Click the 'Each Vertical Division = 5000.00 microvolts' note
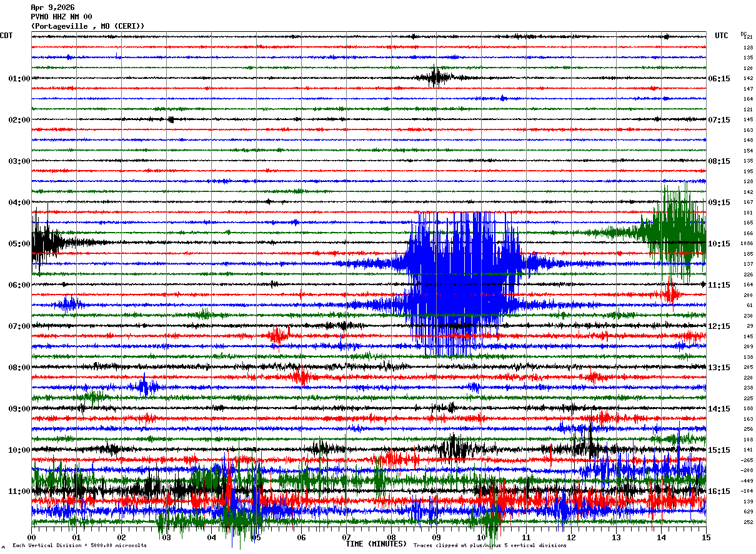756x554 pixels. point(79,545)
